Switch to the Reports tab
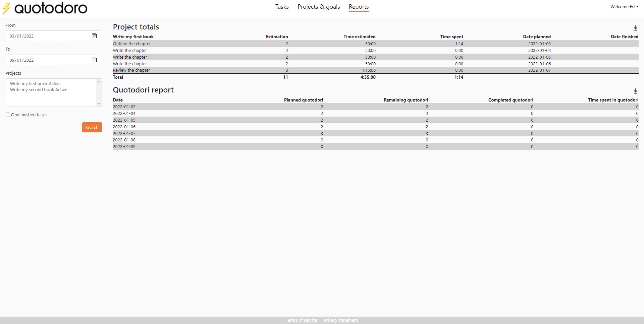 359,7
